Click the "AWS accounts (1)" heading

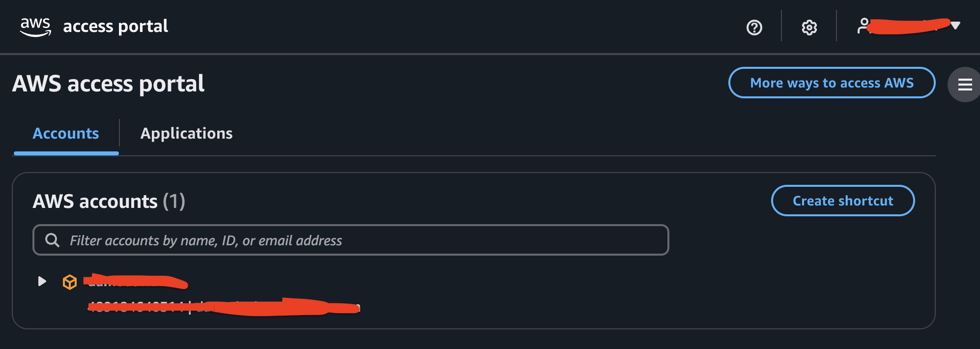[109, 202]
